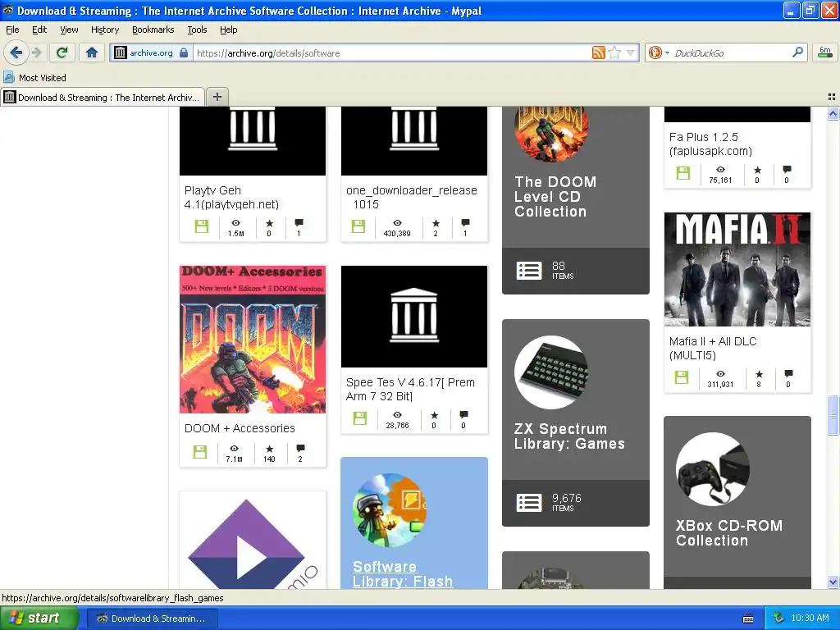
Task: Click software floppy icon under DOOM + Accessories
Action: [x=200, y=452]
